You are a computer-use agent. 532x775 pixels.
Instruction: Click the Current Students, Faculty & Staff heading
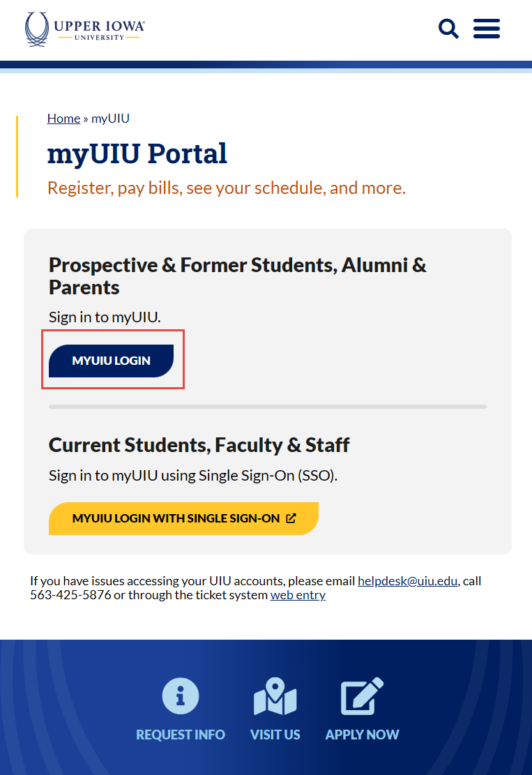click(x=199, y=445)
